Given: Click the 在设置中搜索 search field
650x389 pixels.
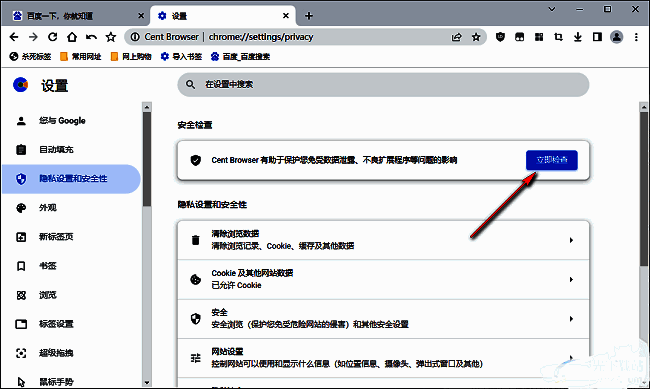Looking at the screenshot, I should 383,85.
